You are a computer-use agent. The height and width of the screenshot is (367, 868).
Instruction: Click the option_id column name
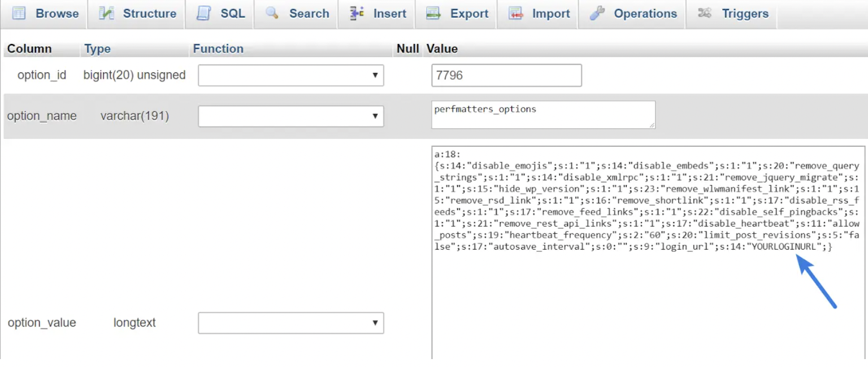(42, 75)
